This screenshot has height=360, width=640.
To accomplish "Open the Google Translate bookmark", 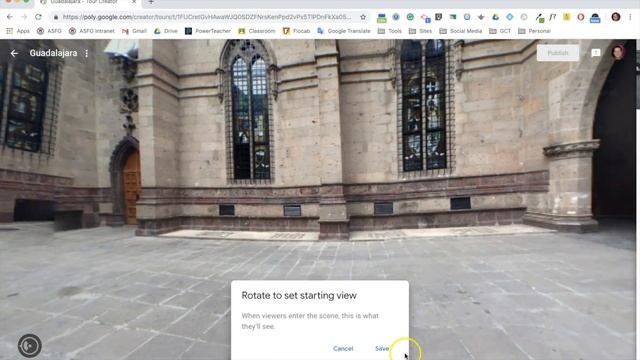I will (x=344, y=31).
